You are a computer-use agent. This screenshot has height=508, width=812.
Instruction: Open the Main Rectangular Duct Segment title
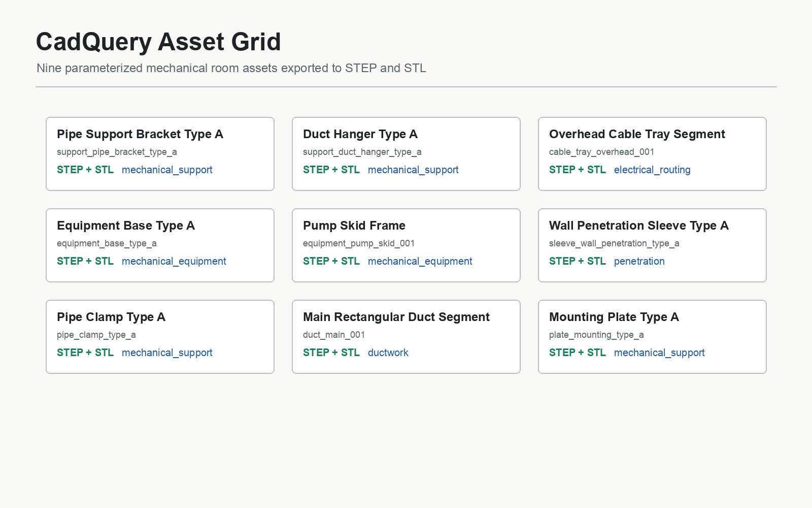(x=396, y=317)
